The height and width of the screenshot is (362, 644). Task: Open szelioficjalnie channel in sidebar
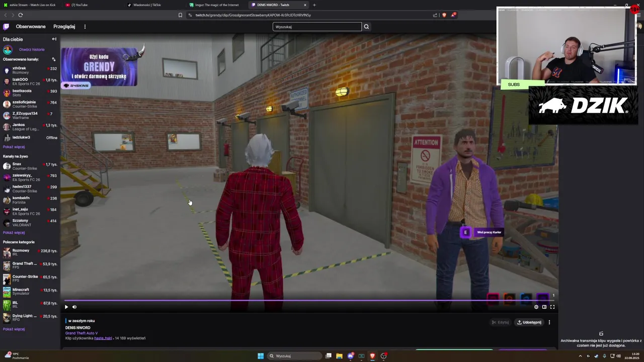click(x=30, y=104)
